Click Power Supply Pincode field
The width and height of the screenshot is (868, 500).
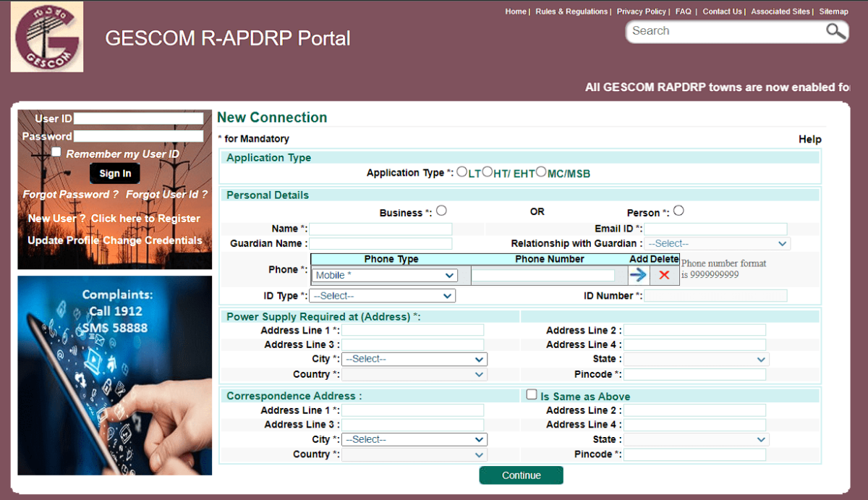coord(695,375)
